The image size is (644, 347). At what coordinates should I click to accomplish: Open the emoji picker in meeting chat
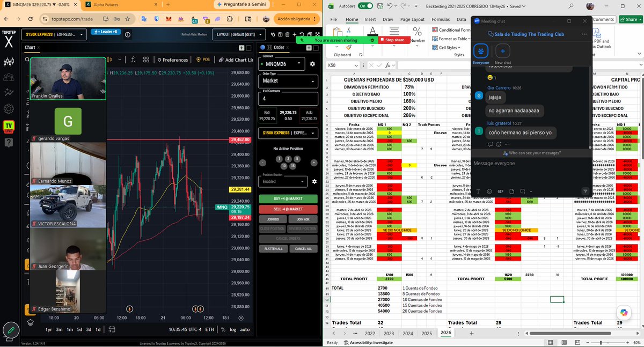(489, 191)
